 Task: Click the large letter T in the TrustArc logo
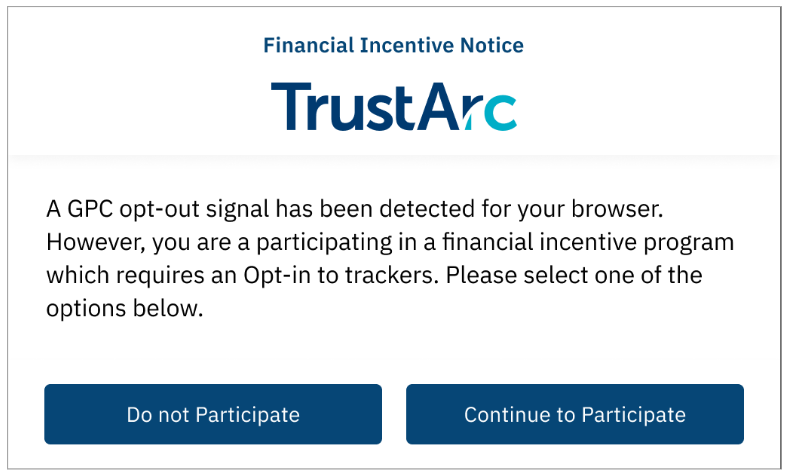(x=291, y=106)
